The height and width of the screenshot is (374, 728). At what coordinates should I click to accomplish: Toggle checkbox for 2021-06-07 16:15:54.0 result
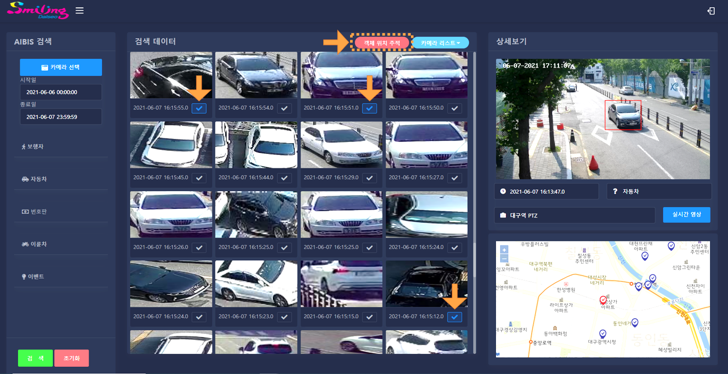284,108
